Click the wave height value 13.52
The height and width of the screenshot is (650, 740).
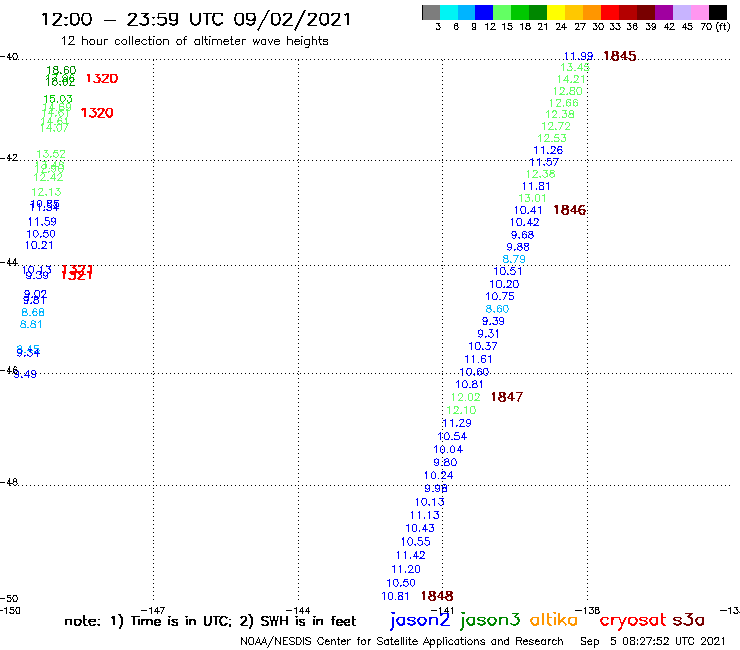pyautogui.click(x=51, y=154)
